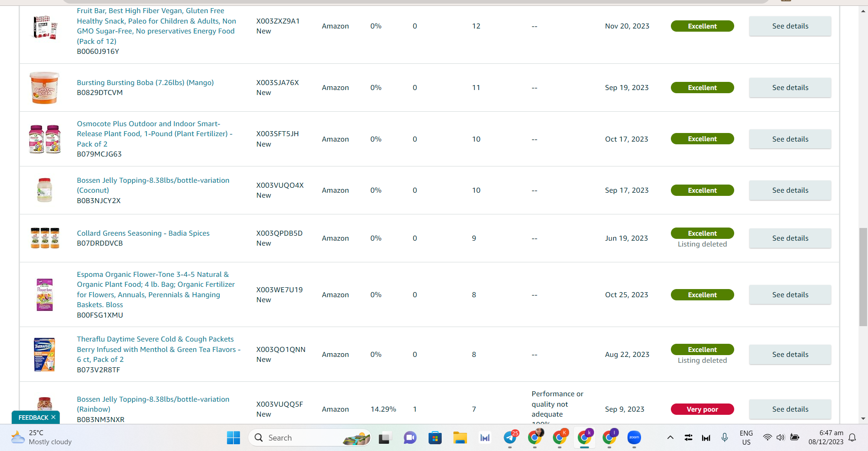Image resolution: width=868 pixels, height=451 pixels.
Task: Open the Zoom app in the taskbar
Action: [634, 437]
